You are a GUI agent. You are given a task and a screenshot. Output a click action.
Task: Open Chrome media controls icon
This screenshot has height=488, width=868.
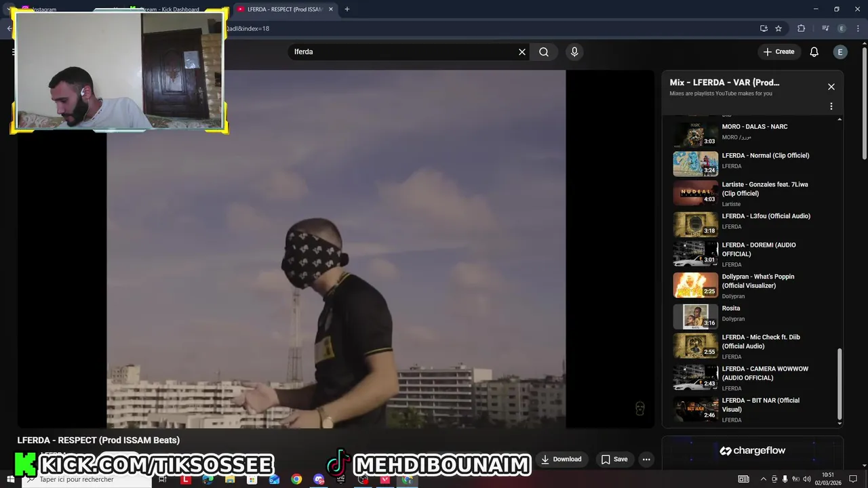825,28
